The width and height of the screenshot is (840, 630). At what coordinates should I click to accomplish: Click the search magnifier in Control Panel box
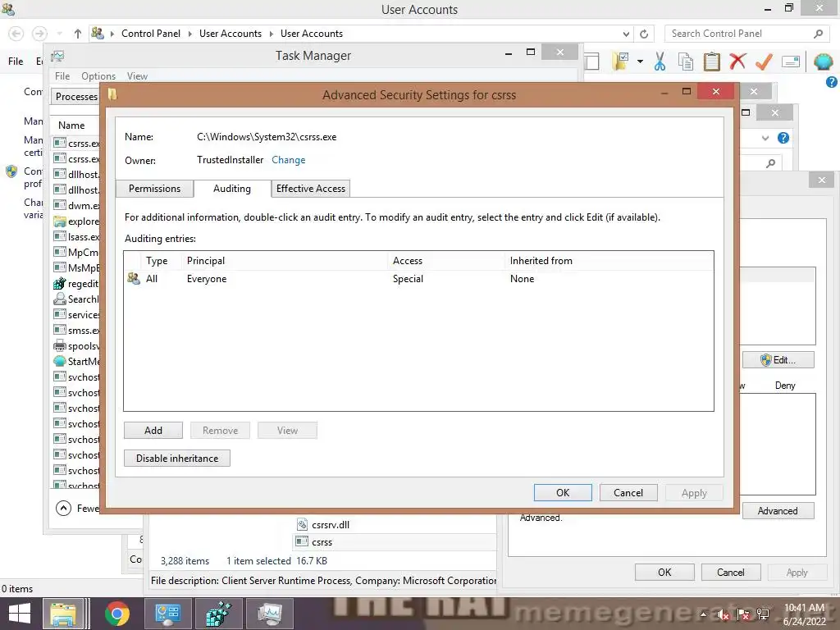point(818,34)
